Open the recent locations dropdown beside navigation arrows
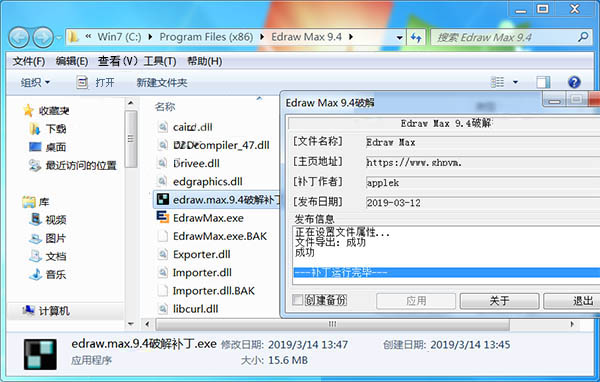 click(59, 38)
